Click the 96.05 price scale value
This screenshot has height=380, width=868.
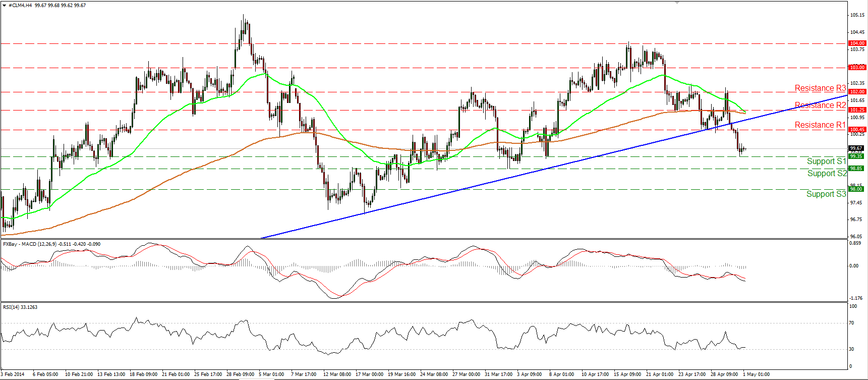point(856,236)
